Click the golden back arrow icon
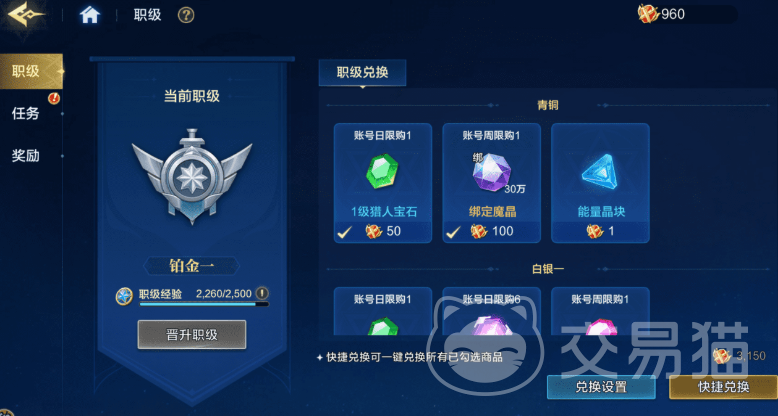 click(26, 14)
